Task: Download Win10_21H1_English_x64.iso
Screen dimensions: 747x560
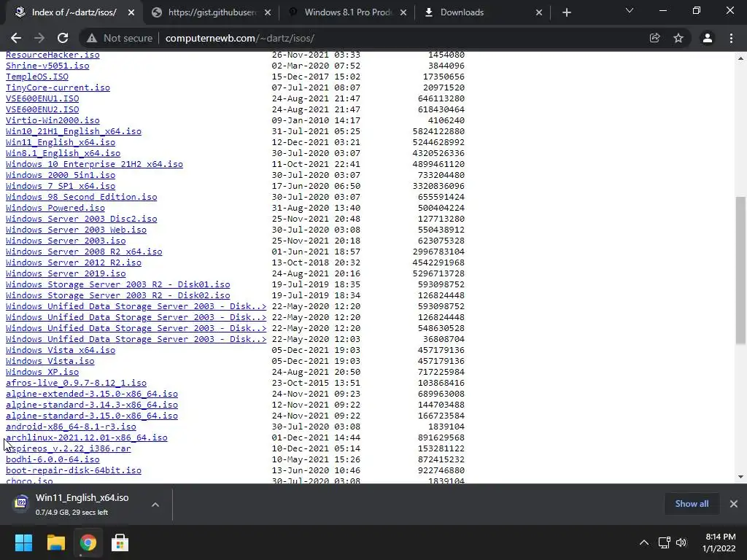Action: (74, 131)
